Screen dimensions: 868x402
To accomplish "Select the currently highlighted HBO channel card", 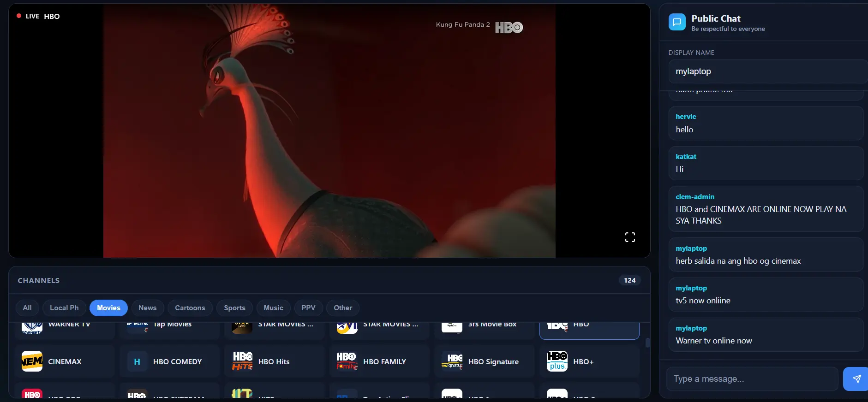I will pyautogui.click(x=589, y=330).
